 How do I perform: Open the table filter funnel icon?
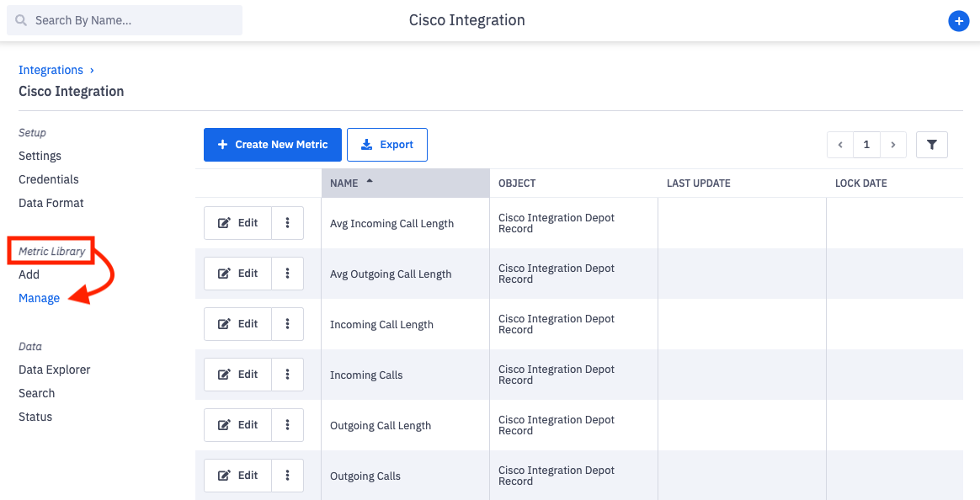tap(932, 145)
